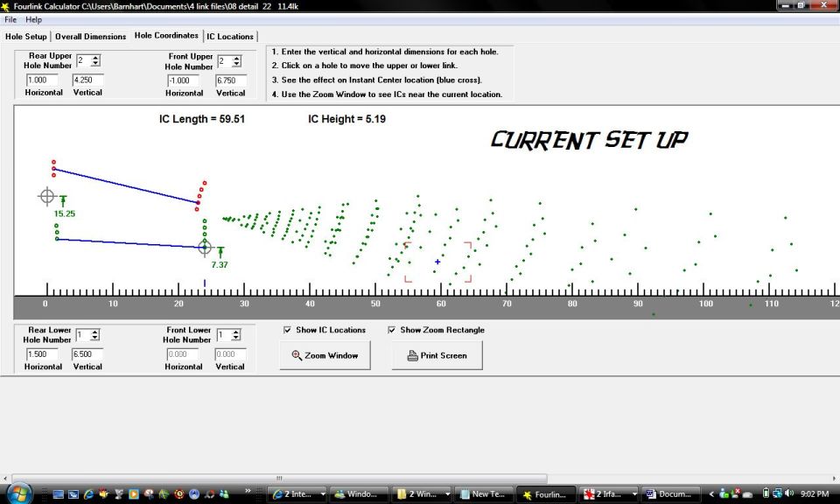The image size is (840, 504).
Task: Click the Front Upper Hole Number stepper
Action: (x=237, y=61)
